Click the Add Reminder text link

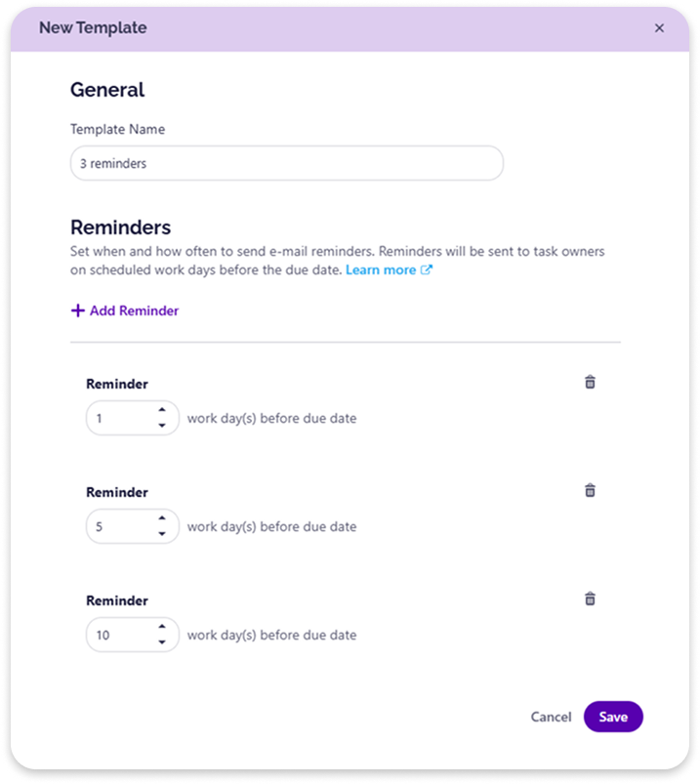point(134,310)
